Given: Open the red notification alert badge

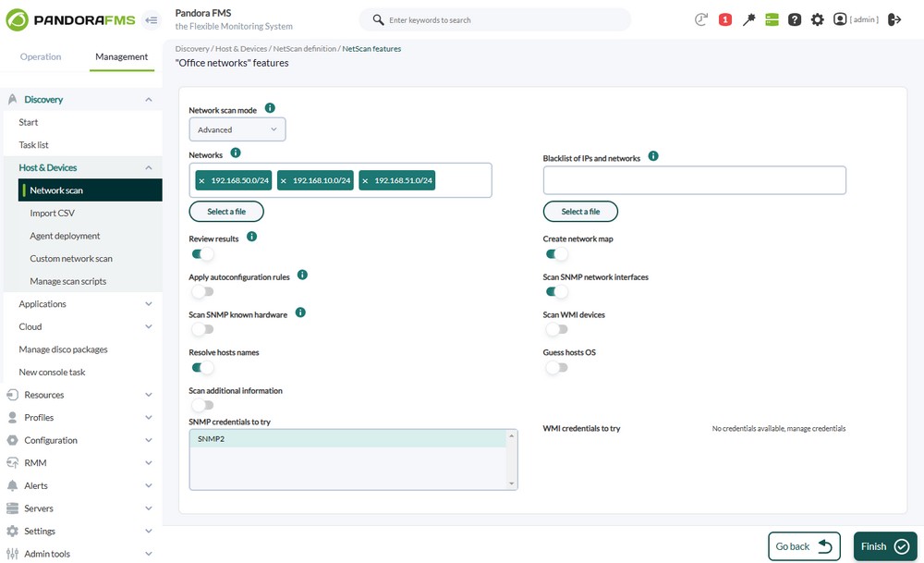Looking at the screenshot, I should pos(725,19).
